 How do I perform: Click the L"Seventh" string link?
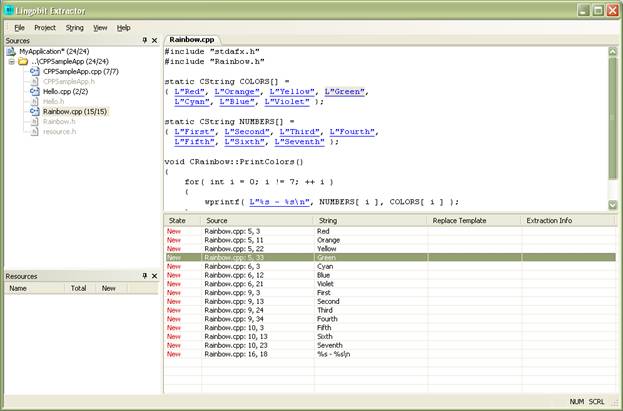coord(300,142)
